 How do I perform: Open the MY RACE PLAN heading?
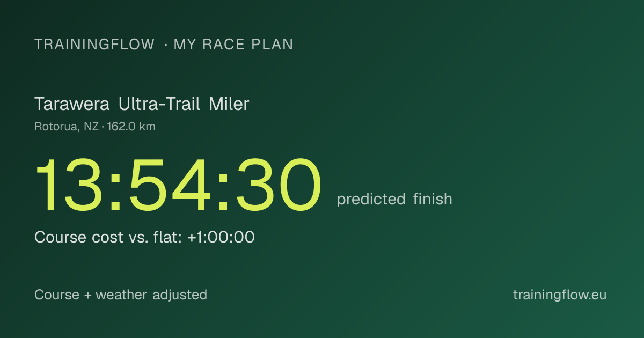233,45
